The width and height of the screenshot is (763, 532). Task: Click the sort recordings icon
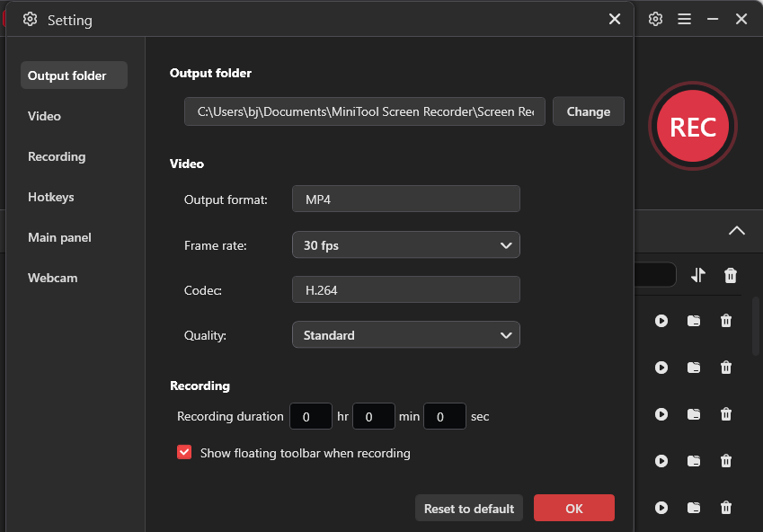click(698, 275)
